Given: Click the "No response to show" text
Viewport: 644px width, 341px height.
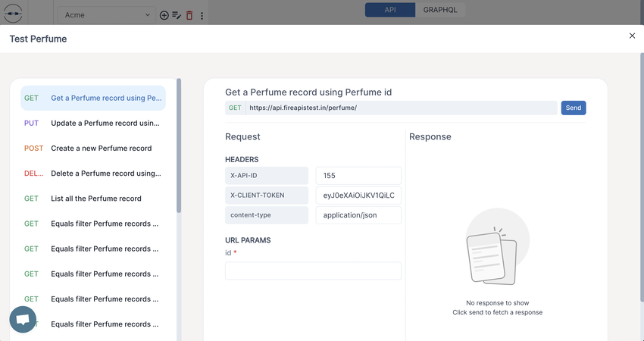Looking at the screenshot, I should point(497,303).
